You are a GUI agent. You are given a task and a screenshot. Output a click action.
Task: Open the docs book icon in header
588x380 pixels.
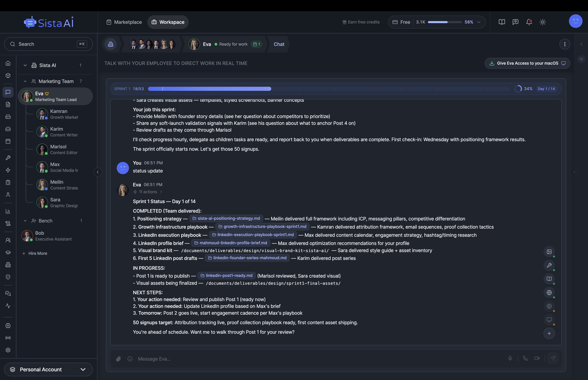pyautogui.click(x=502, y=22)
